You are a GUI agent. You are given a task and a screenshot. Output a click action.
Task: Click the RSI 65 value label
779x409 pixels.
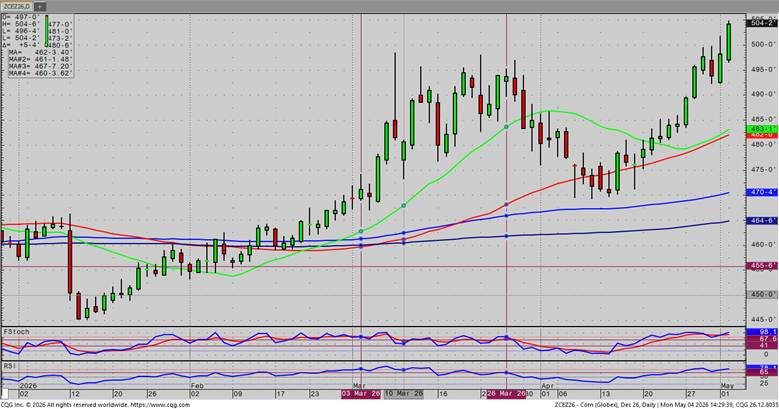tap(762, 372)
